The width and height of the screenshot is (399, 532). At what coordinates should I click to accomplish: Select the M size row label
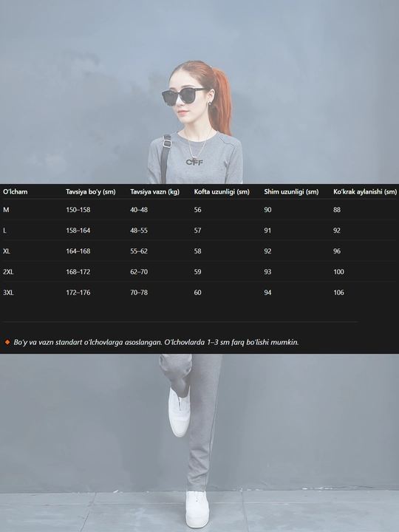(x=6, y=210)
